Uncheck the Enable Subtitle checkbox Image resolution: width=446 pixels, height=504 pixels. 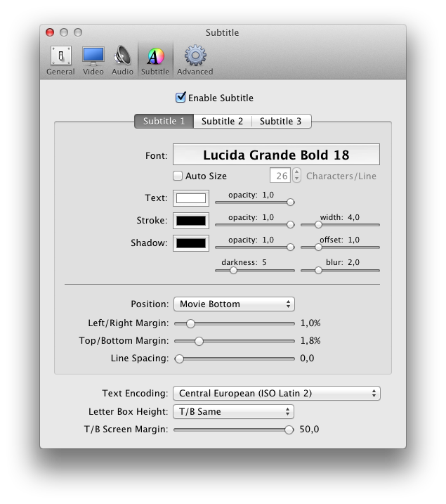(181, 98)
